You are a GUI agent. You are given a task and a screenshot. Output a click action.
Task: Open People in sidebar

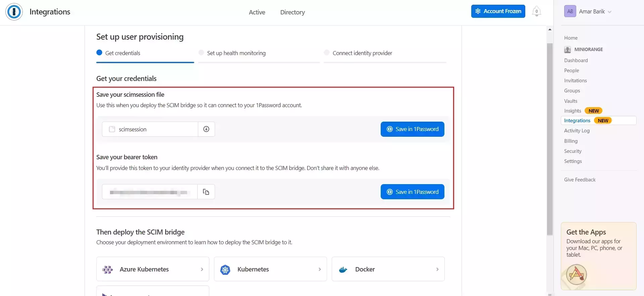click(572, 71)
